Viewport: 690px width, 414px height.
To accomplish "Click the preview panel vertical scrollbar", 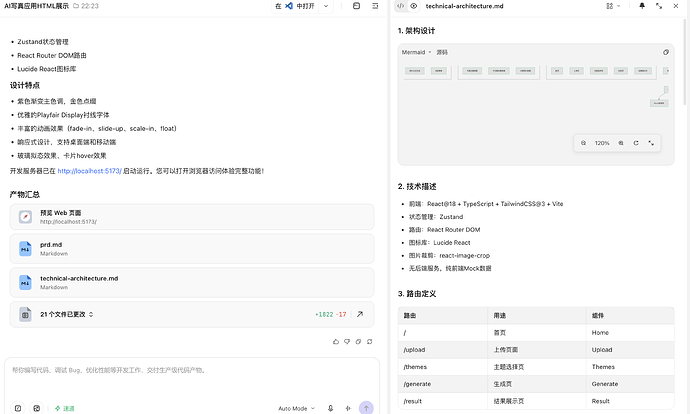I will (685, 62).
